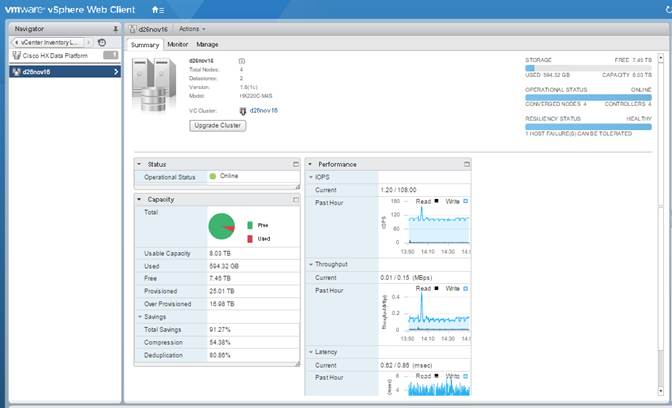Click the green Online status indicator
Screen dimensions: 672x408
pyautogui.click(x=213, y=176)
